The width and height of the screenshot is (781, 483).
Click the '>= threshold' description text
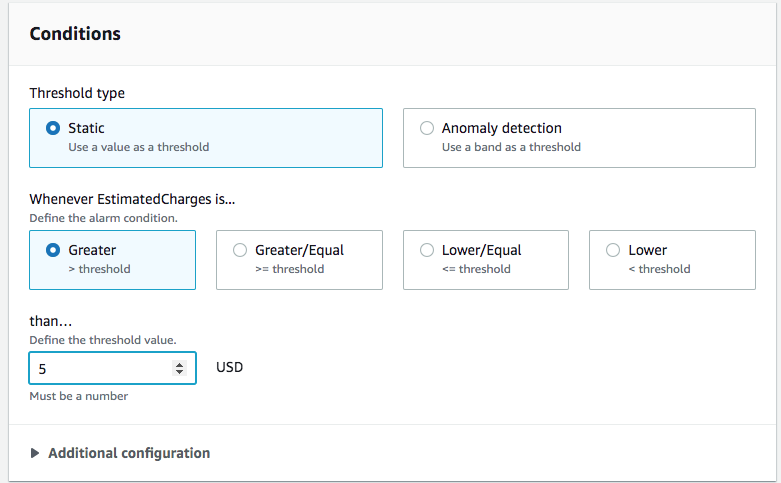(290, 269)
